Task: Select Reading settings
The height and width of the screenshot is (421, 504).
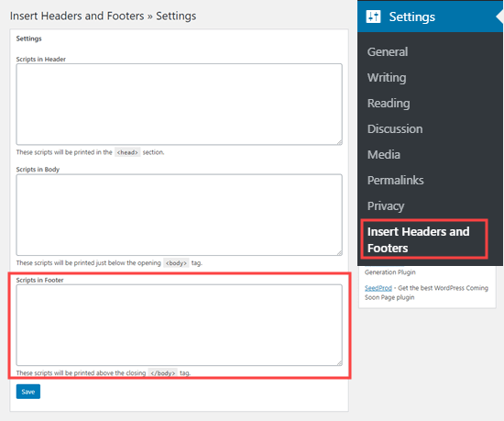Action: [389, 104]
